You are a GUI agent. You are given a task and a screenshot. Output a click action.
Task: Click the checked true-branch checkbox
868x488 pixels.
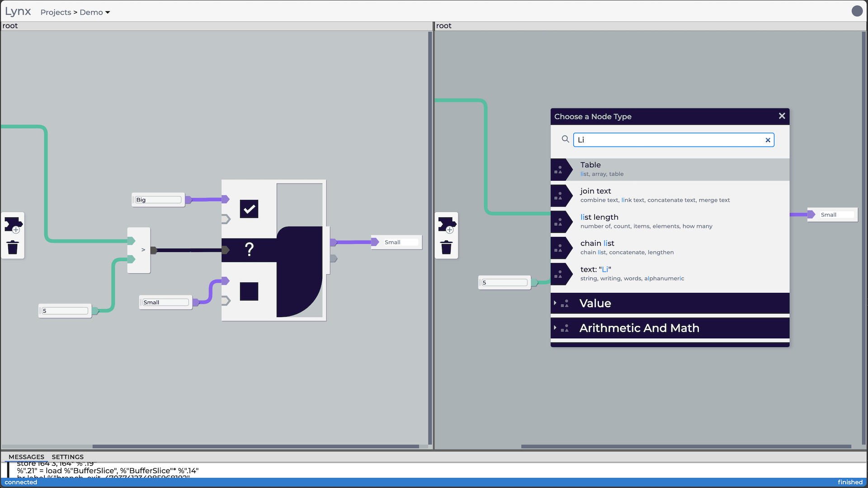click(249, 209)
